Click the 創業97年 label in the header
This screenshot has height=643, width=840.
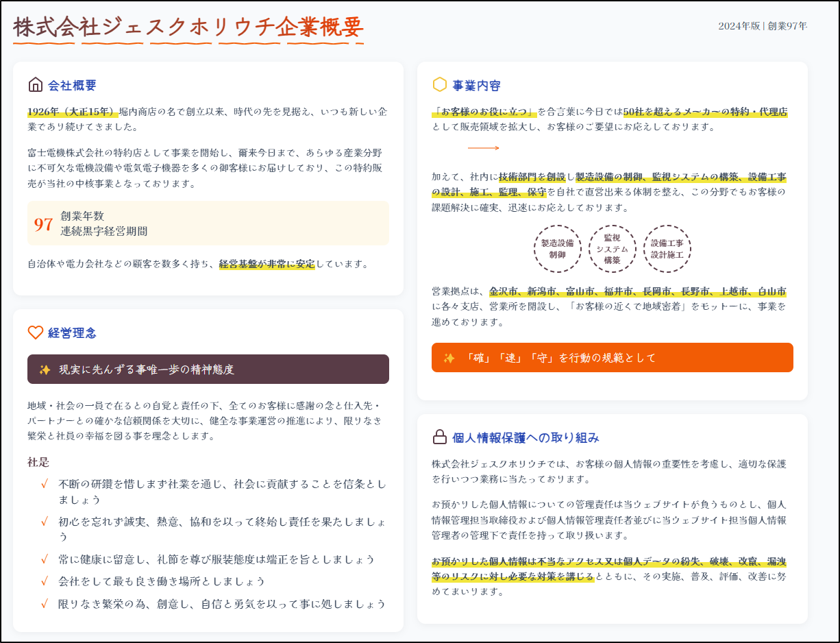pyautogui.click(x=789, y=27)
